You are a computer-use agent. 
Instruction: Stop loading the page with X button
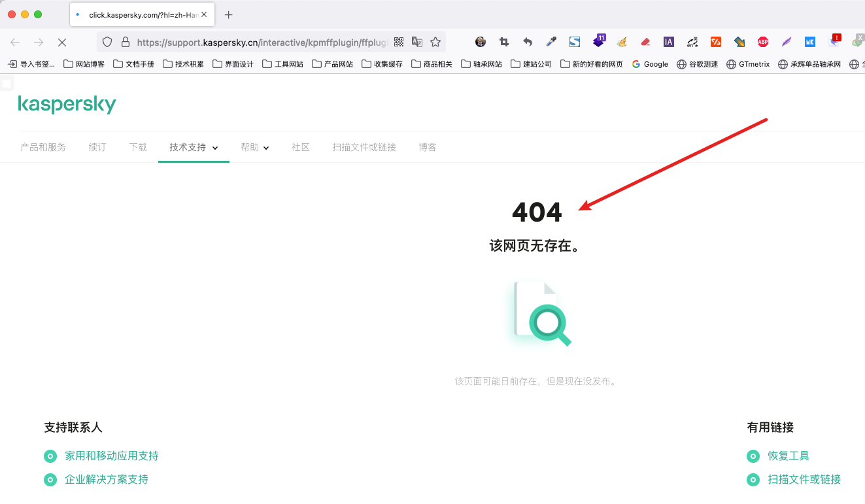[61, 42]
